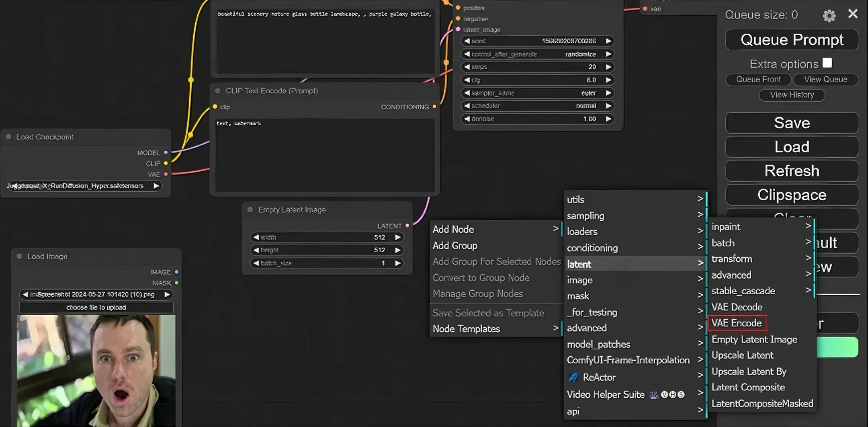Viewport: 868px width, 427px height.
Task: Select Upscale Latent By
Action: point(749,372)
